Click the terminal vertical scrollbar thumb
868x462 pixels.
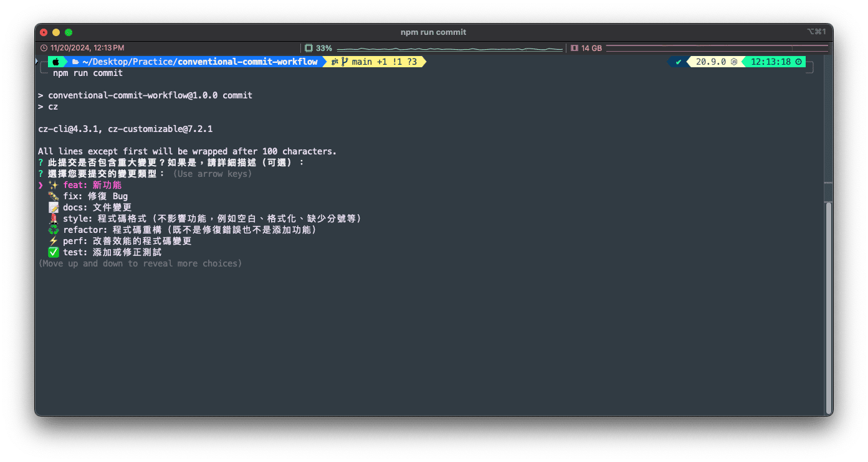[x=829, y=308]
